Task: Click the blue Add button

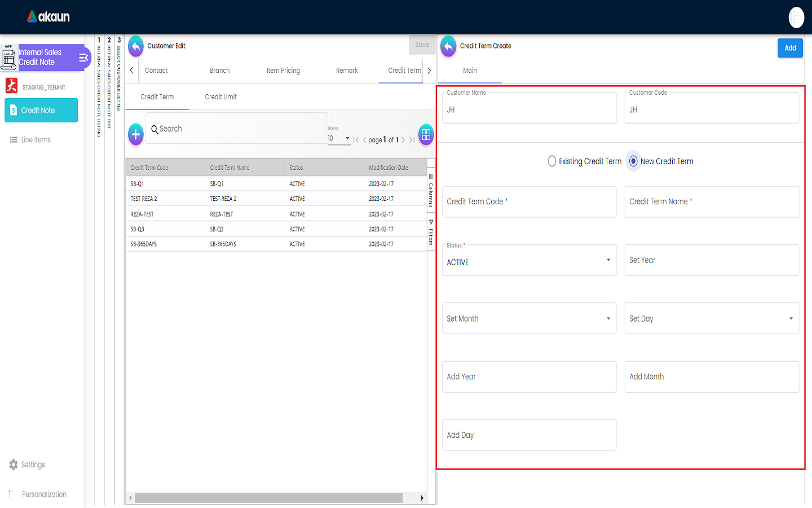Action: (x=790, y=48)
